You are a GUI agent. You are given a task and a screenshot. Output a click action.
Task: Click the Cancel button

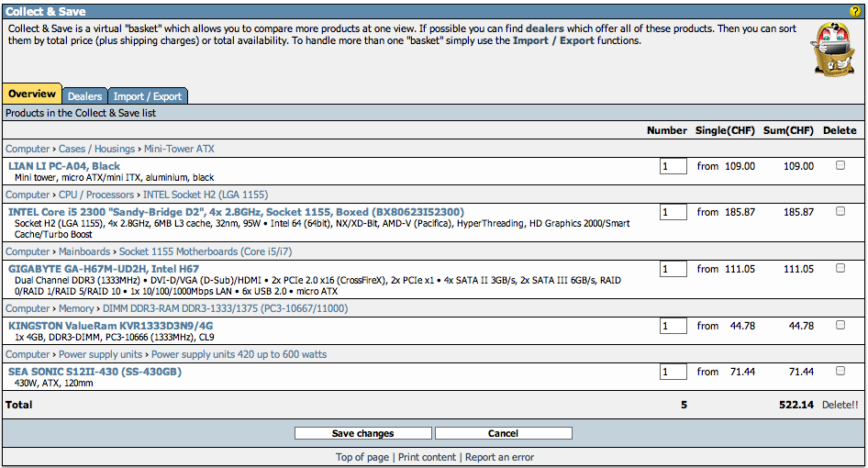tap(503, 433)
